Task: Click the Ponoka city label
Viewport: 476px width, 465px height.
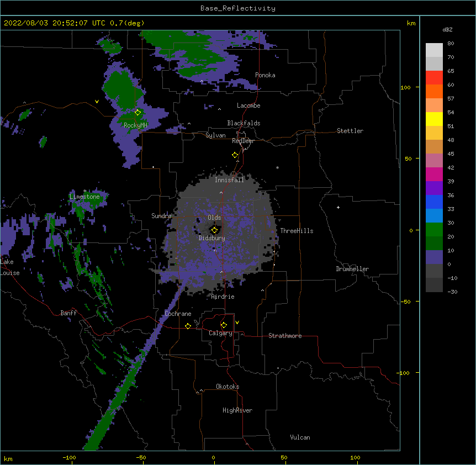Action: pos(265,75)
